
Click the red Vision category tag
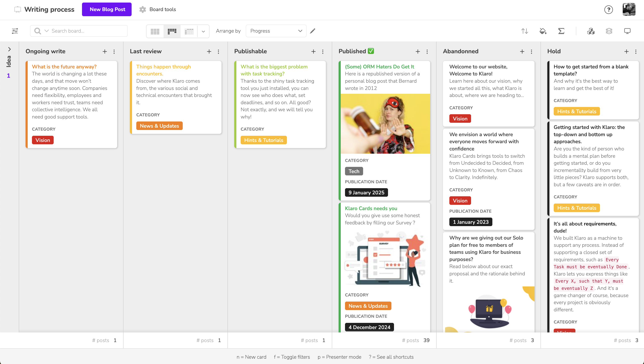(43, 140)
